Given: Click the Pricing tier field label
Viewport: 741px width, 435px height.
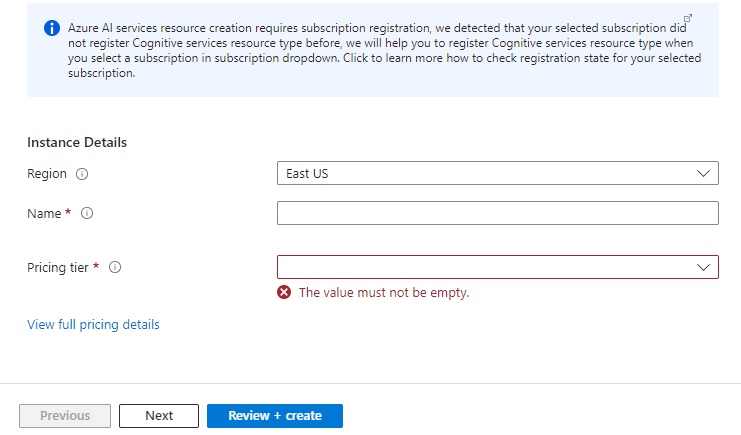Looking at the screenshot, I should pyautogui.click(x=59, y=267).
